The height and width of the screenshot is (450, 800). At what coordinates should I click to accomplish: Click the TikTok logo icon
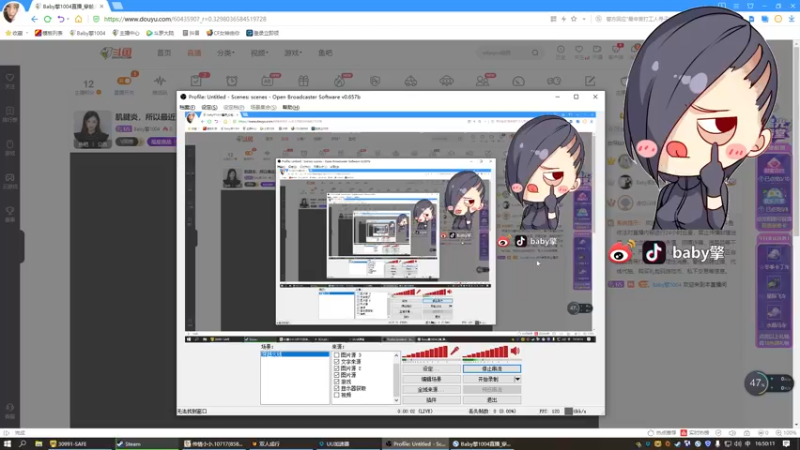pos(654,253)
